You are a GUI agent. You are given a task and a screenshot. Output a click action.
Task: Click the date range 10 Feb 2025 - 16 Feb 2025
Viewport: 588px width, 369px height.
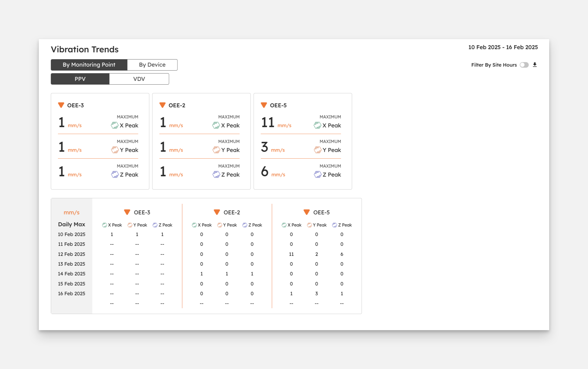click(x=503, y=47)
